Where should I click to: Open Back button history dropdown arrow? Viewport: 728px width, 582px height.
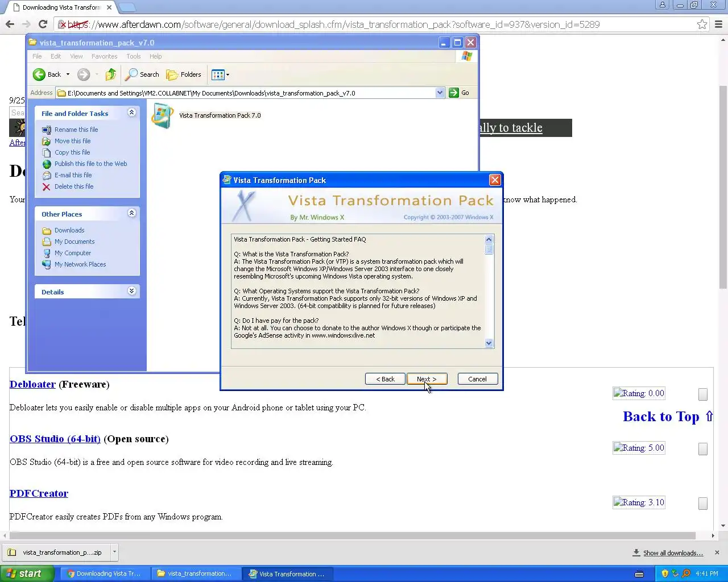tap(68, 74)
